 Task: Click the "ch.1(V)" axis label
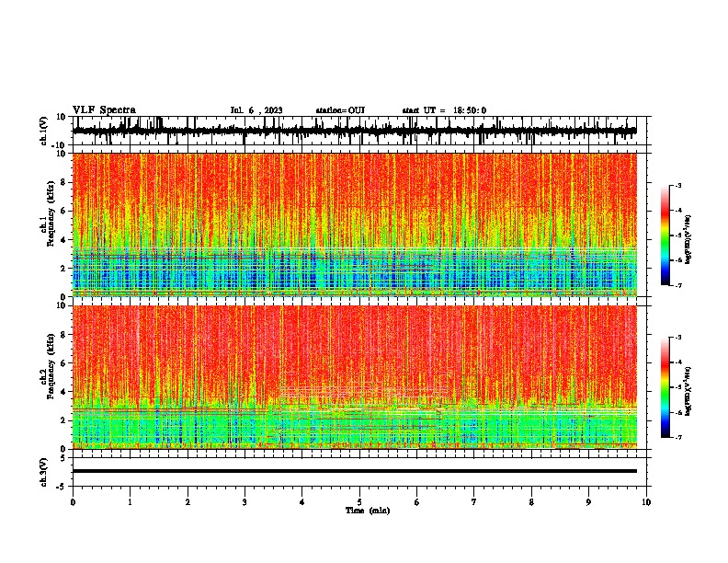pyautogui.click(x=44, y=131)
